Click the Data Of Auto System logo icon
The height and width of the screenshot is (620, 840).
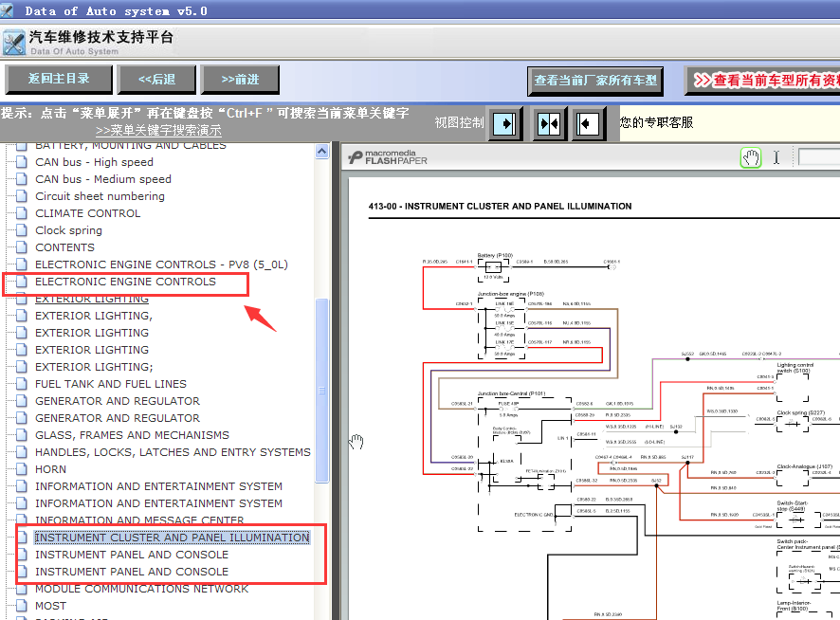13,43
